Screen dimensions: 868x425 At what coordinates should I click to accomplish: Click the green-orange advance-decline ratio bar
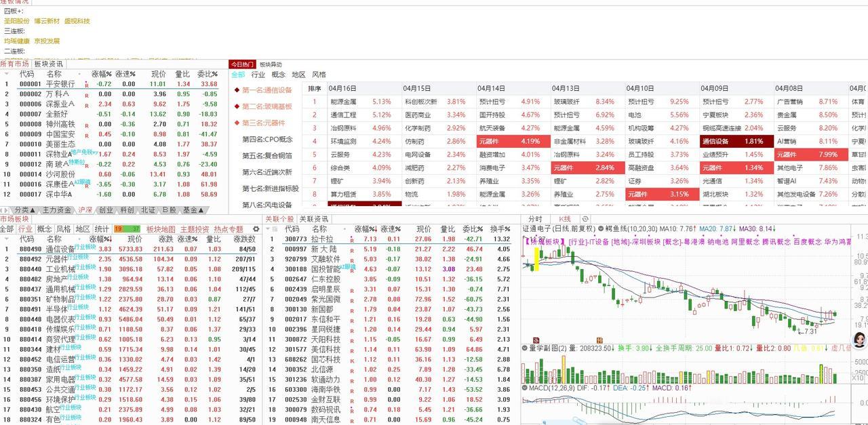[x=128, y=229]
